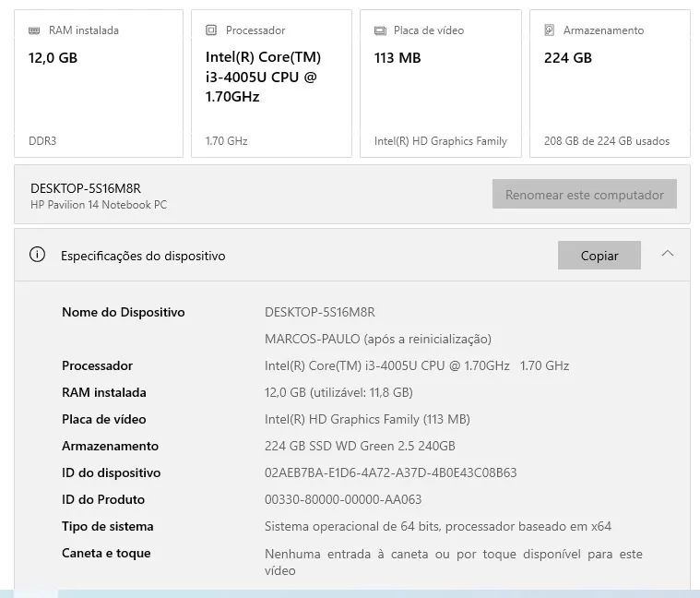Select the Tipo de sistema 64 bits value

click(x=438, y=527)
